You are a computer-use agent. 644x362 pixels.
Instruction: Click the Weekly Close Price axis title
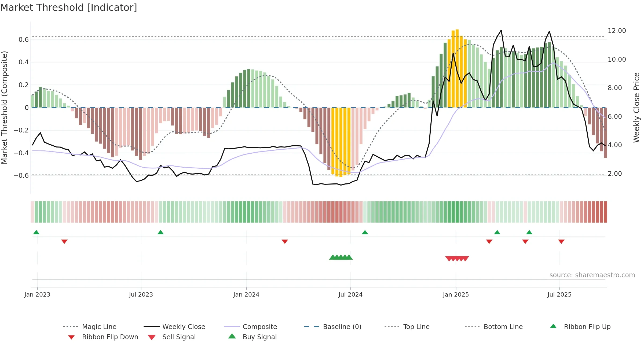(x=636, y=108)
